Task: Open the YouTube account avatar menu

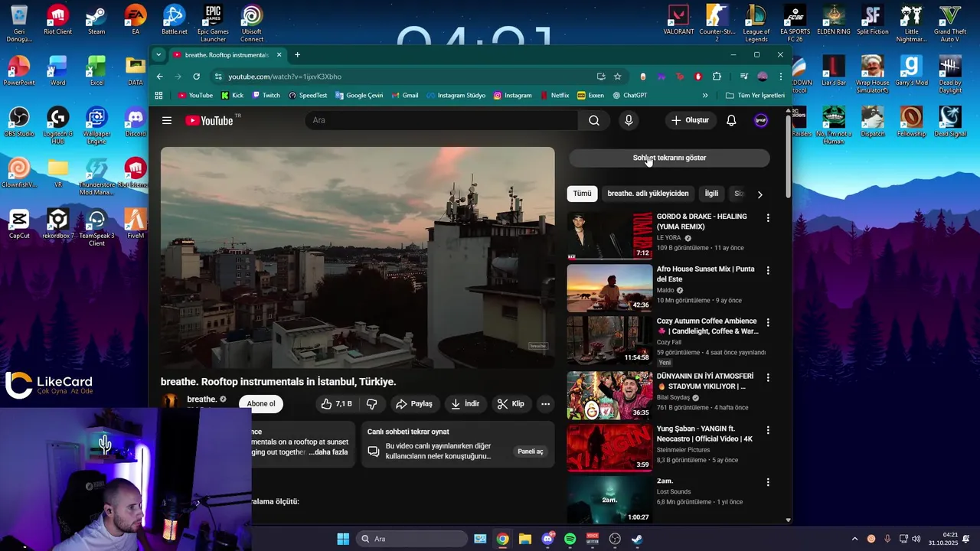Action: click(761, 120)
